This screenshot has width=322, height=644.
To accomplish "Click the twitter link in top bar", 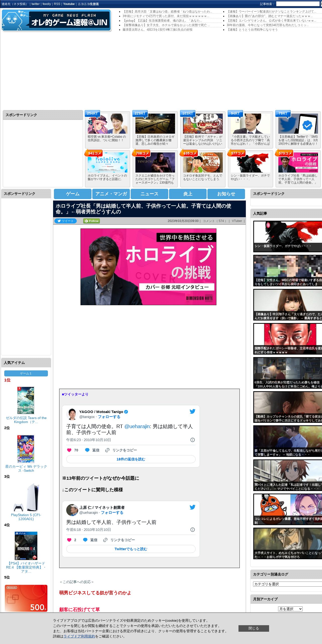I will 36,4.
